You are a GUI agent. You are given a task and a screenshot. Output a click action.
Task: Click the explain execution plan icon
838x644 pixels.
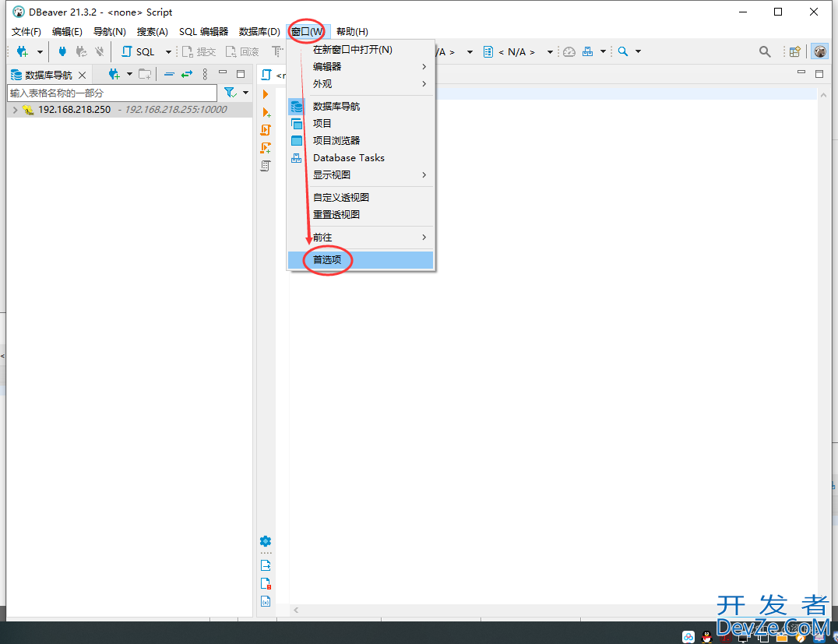click(266, 165)
